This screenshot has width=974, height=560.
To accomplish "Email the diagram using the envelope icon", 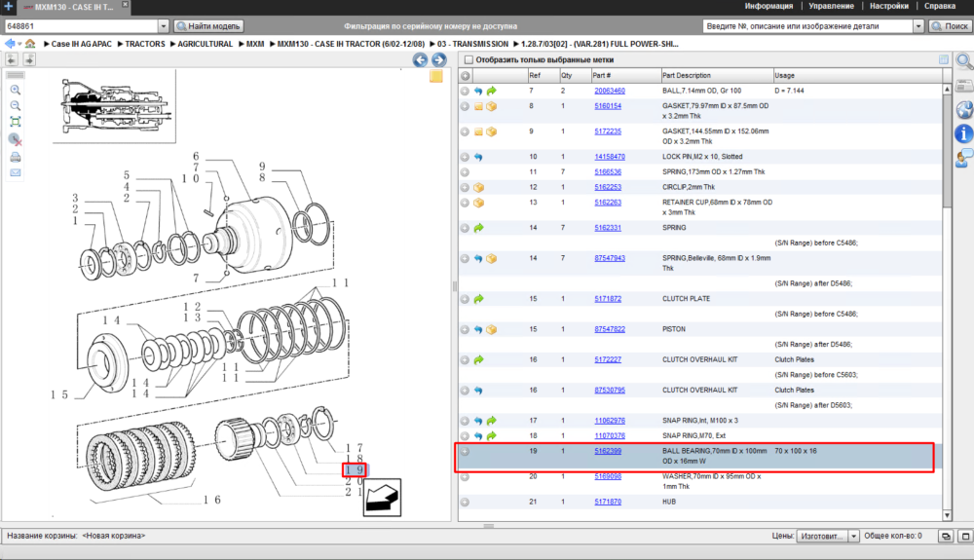I will 16,172.
